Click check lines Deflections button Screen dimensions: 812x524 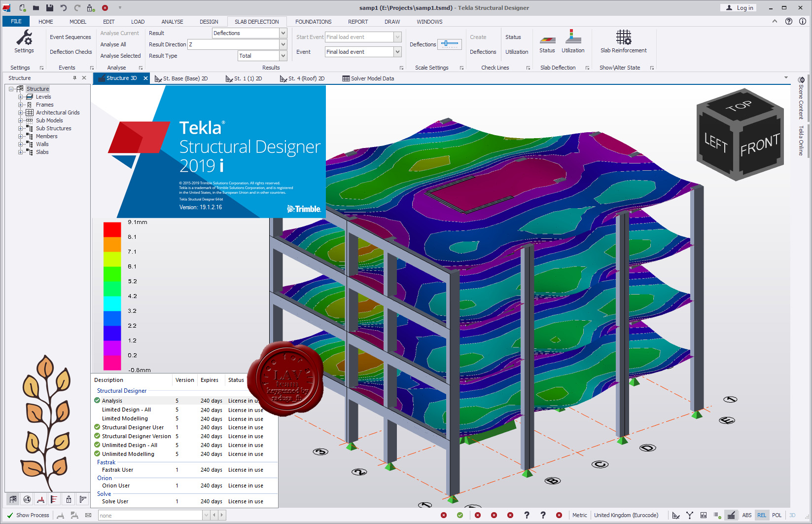(483, 52)
